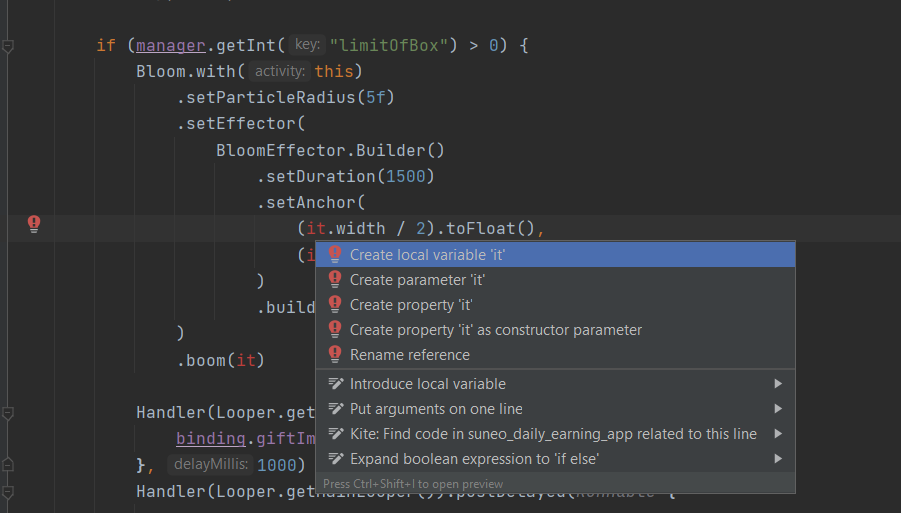Collapse the Handler(Looper fold marker in gutter

pyautogui.click(x=7, y=413)
